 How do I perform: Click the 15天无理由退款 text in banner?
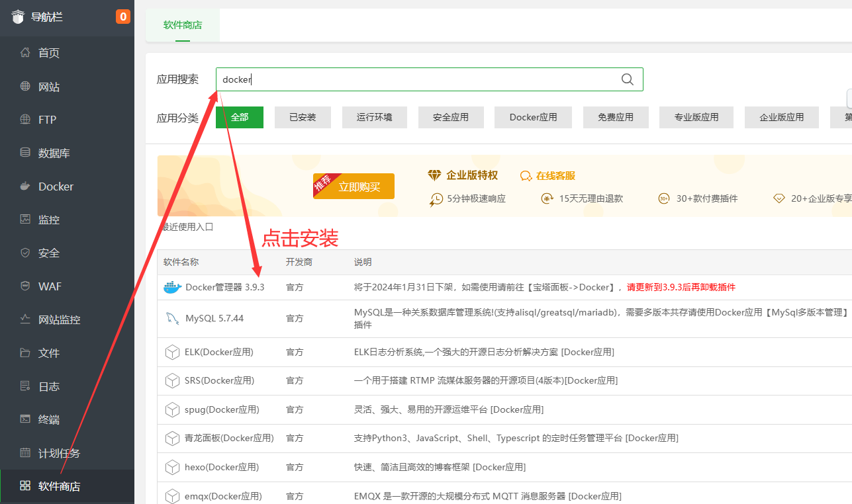click(591, 198)
